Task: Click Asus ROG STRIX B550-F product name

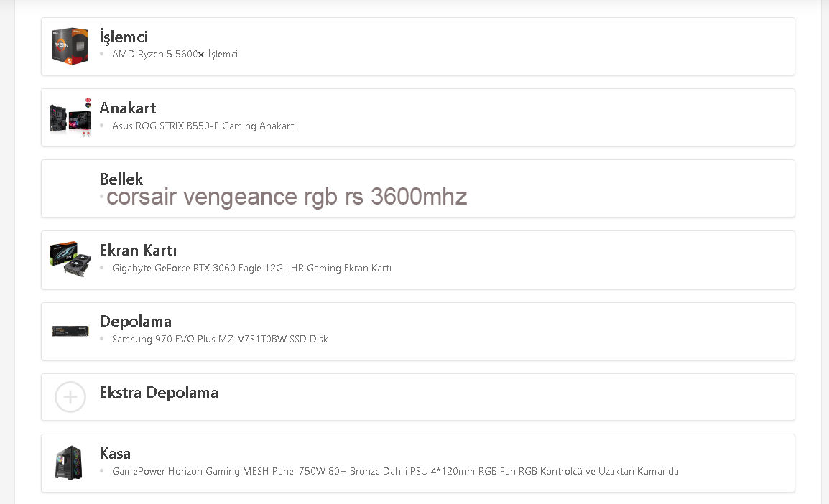Action: pos(203,126)
